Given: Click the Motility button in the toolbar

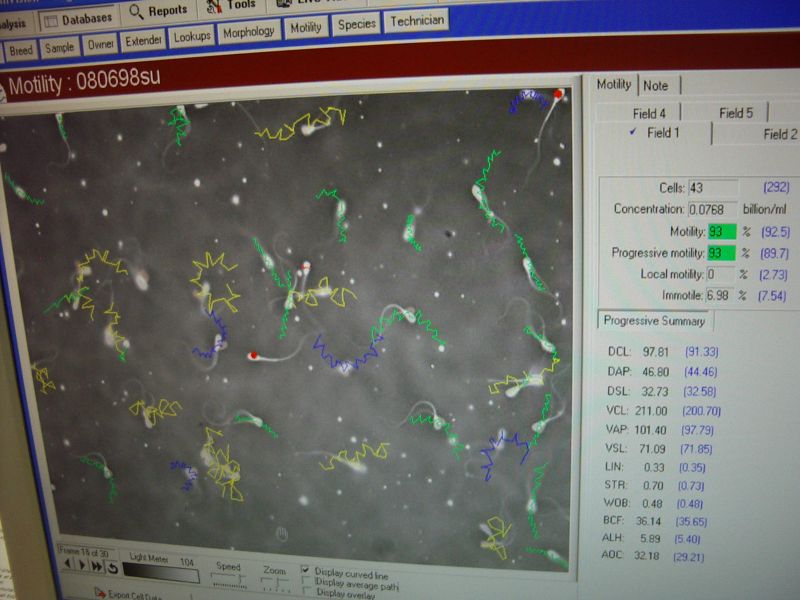Looking at the screenshot, I should point(306,28).
